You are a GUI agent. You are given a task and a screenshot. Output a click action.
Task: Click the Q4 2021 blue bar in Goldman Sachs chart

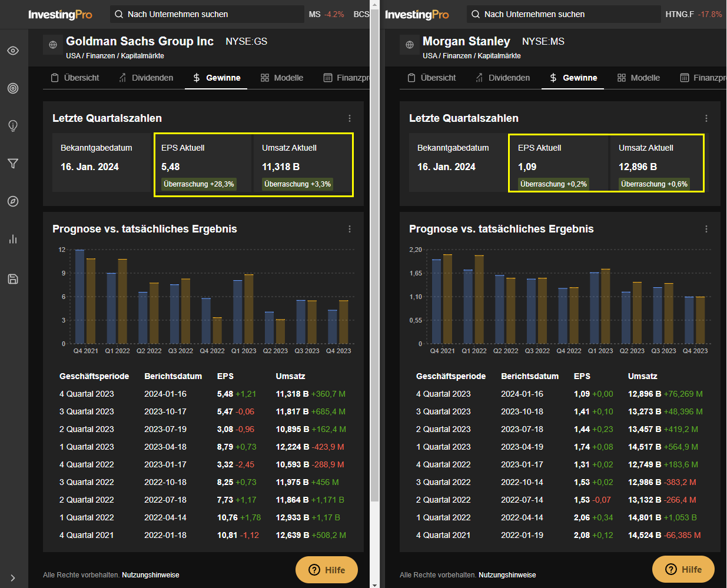(79, 297)
